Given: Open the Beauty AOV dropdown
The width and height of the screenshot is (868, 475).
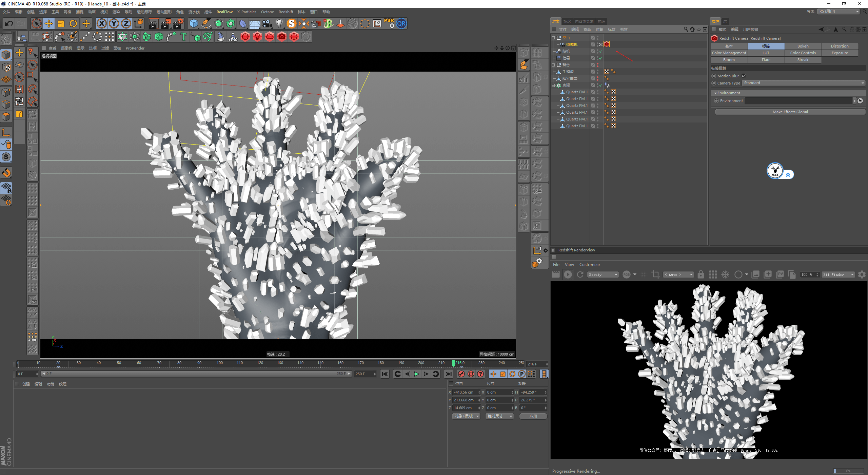Looking at the screenshot, I should click(603, 274).
